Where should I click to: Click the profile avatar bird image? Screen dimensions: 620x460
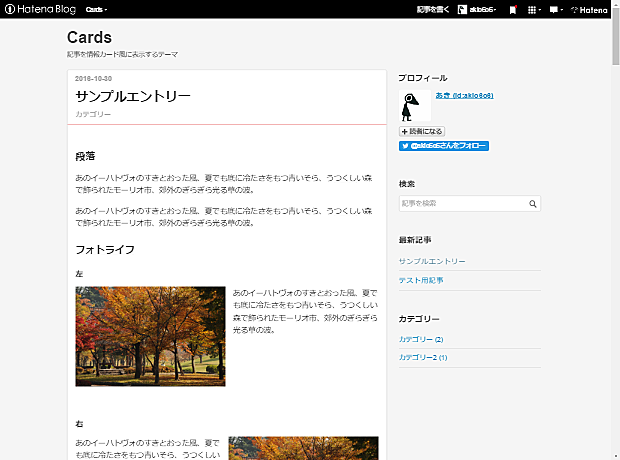coord(415,106)
